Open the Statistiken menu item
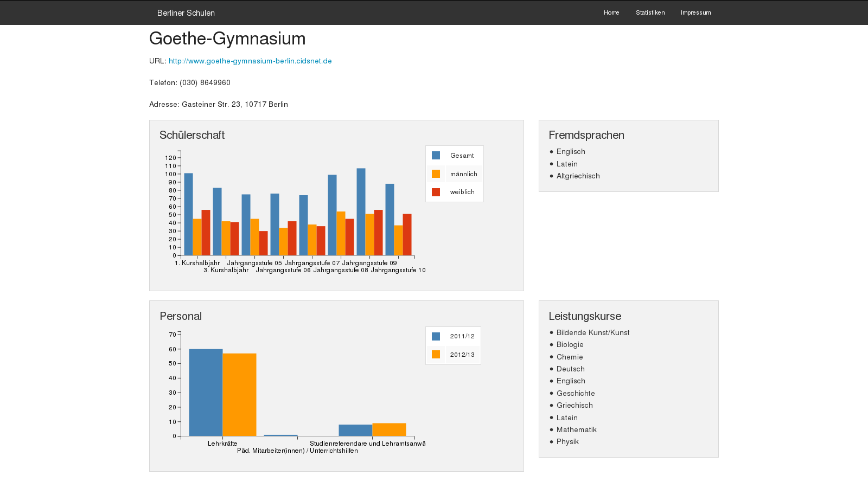This screenshot has width=868, height=488. tap(650, 12)
